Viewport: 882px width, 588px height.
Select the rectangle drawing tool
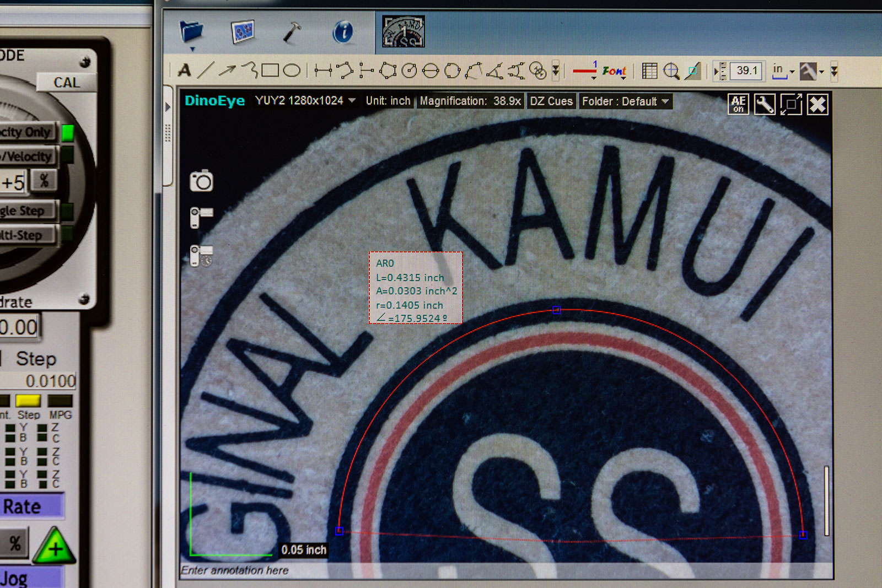tap(270, 71)
